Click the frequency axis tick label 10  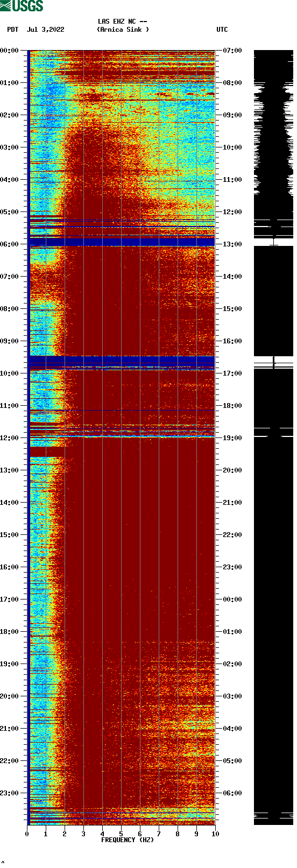215,834
